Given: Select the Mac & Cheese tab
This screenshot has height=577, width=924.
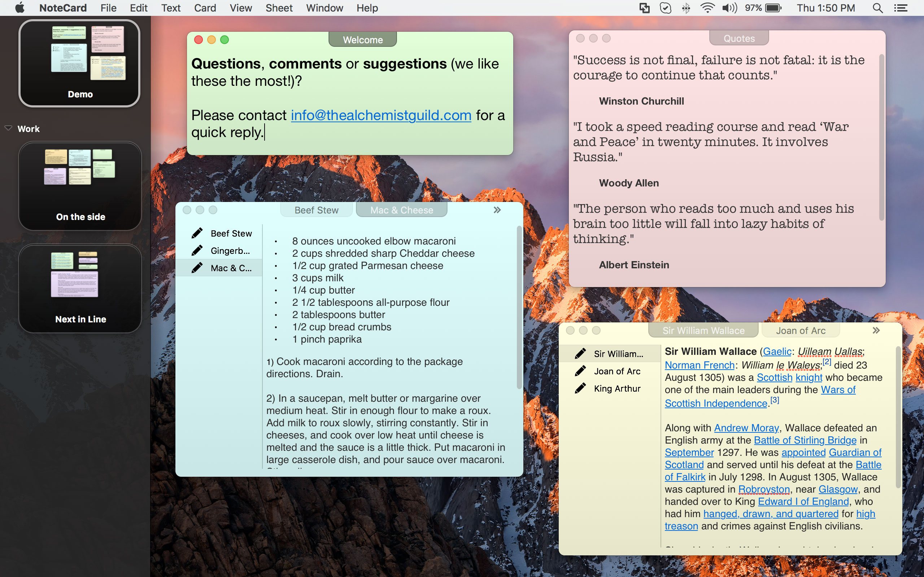Looking at the screenshot, I should pyautogui.click(x=401, y=210).
